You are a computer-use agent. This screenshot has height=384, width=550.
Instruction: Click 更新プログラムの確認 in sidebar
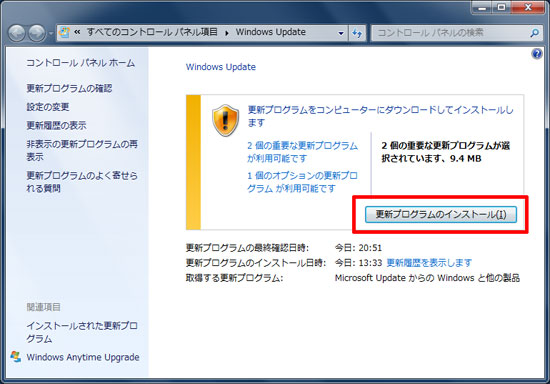pyautogui.click(x=69, y=88)
